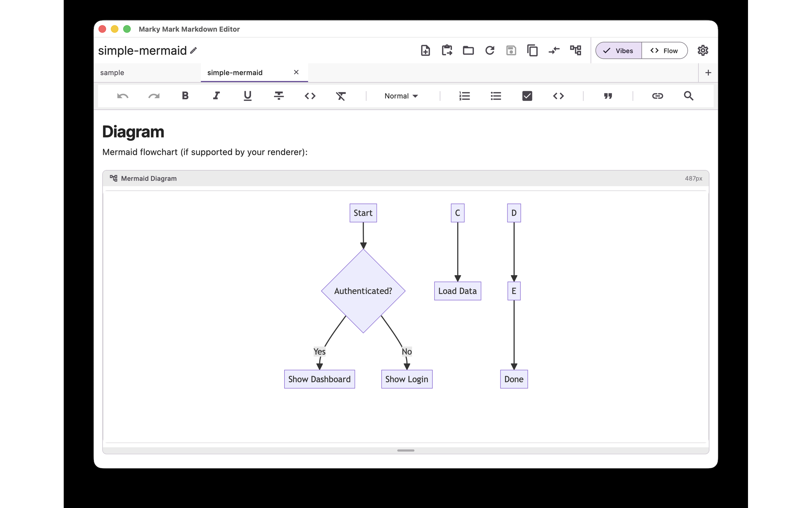
Task: Toggle strikethrough formatting
Action: (x=279, y=96)
